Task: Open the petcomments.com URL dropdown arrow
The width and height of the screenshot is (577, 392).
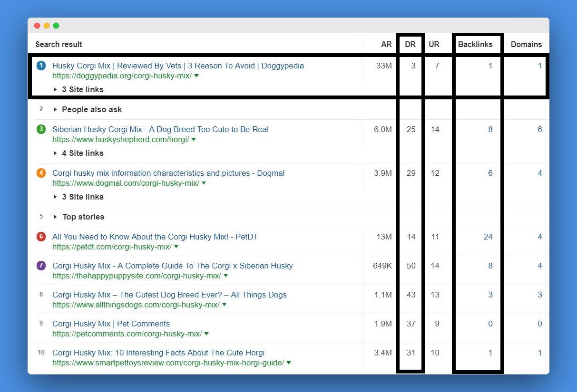Action: coord(206,334)
